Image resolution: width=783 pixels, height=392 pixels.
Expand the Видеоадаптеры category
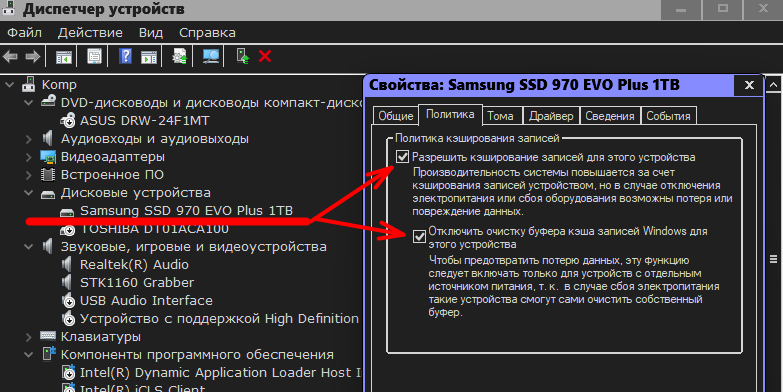tap(29, 157)
